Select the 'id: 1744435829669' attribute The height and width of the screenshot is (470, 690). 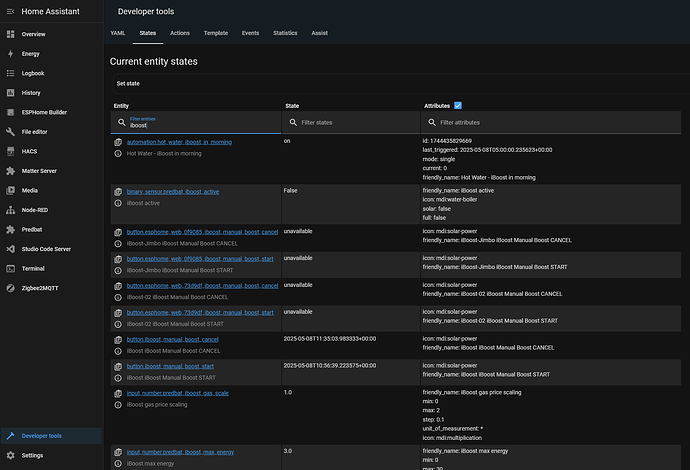447,141
